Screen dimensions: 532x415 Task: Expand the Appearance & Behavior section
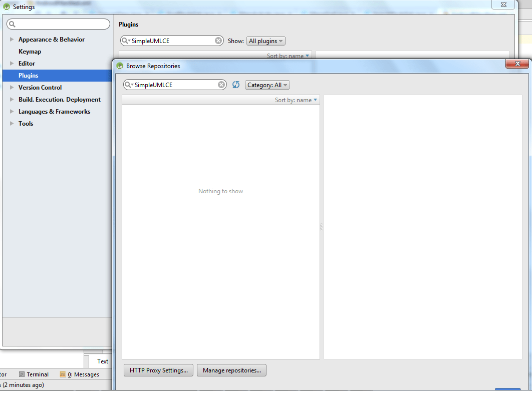[11, 39]
